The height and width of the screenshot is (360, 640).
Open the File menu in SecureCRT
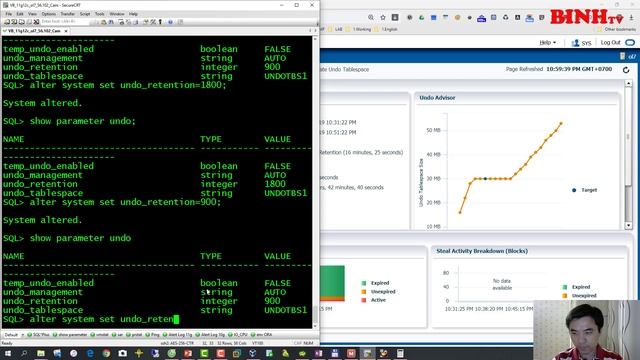(x=9, y=14)
